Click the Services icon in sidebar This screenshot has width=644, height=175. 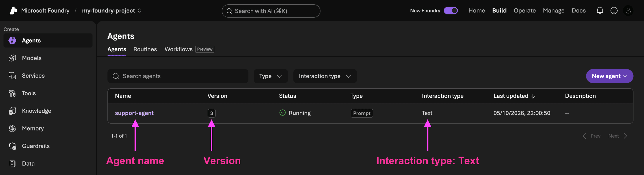(x=12, y=76)
